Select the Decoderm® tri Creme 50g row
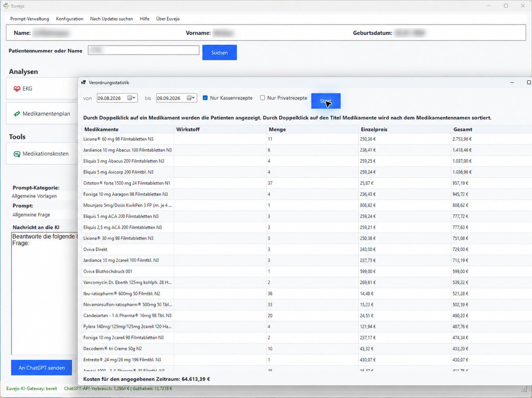 [x=306, y=348]
